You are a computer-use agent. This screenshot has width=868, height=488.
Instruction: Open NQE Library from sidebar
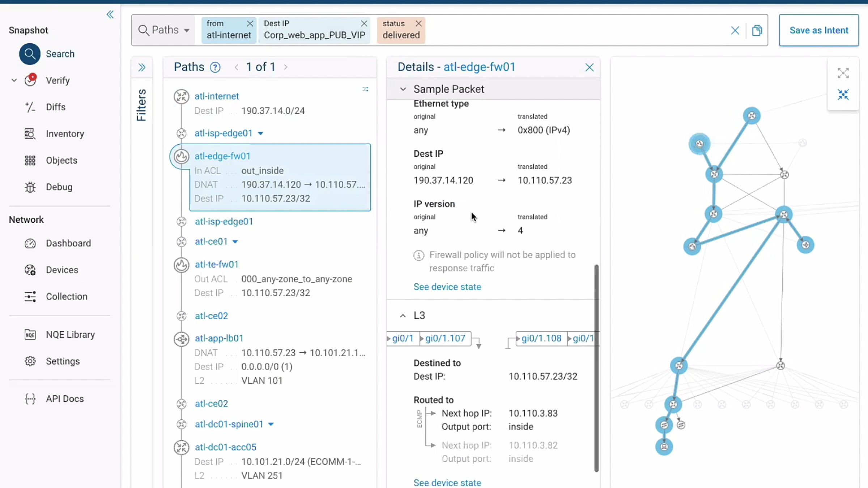[70, 334]
